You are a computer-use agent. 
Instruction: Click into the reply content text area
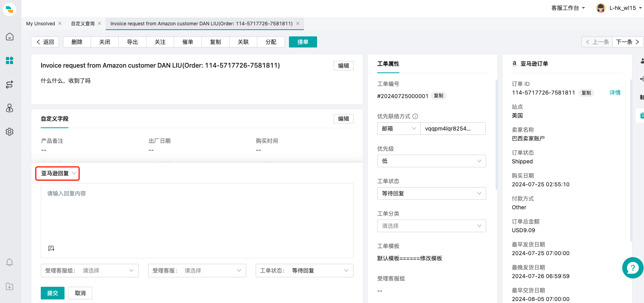[x=197, y=221]
